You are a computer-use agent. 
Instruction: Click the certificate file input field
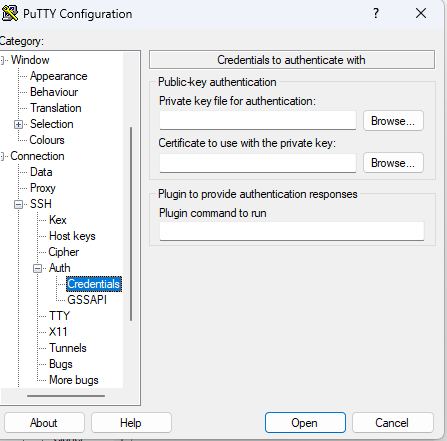pos(258,163)
